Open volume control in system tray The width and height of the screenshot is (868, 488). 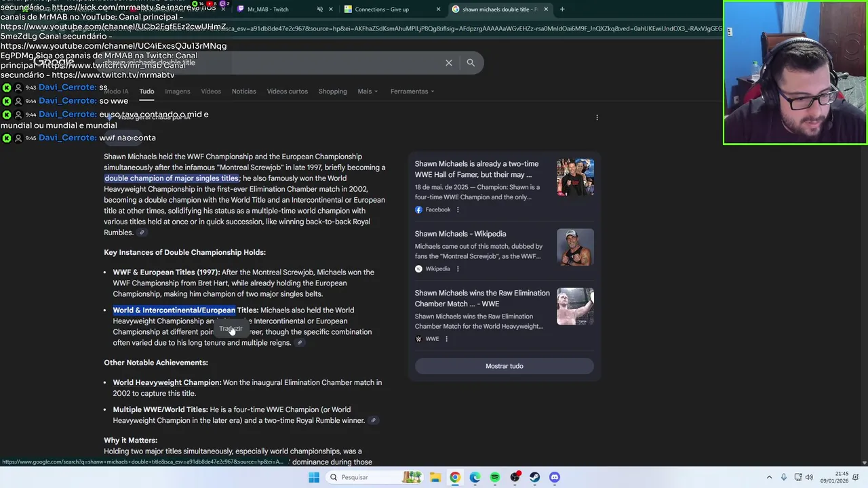point(809,477)
